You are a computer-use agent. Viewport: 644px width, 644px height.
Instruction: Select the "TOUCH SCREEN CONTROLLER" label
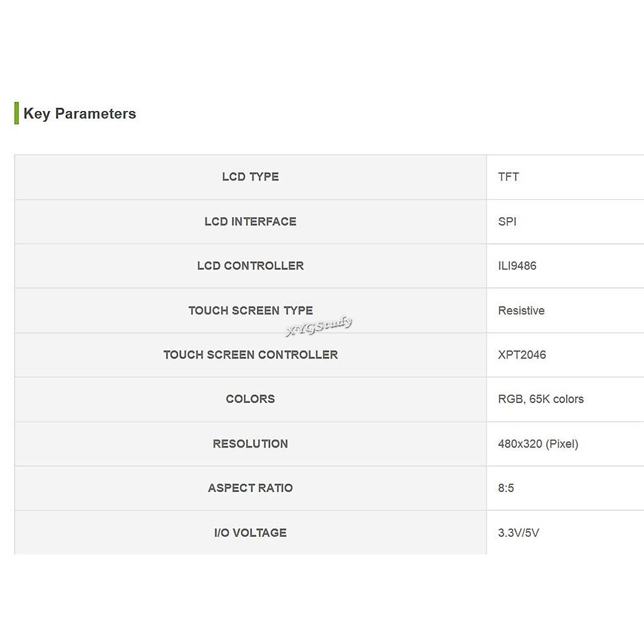(250, 355)
